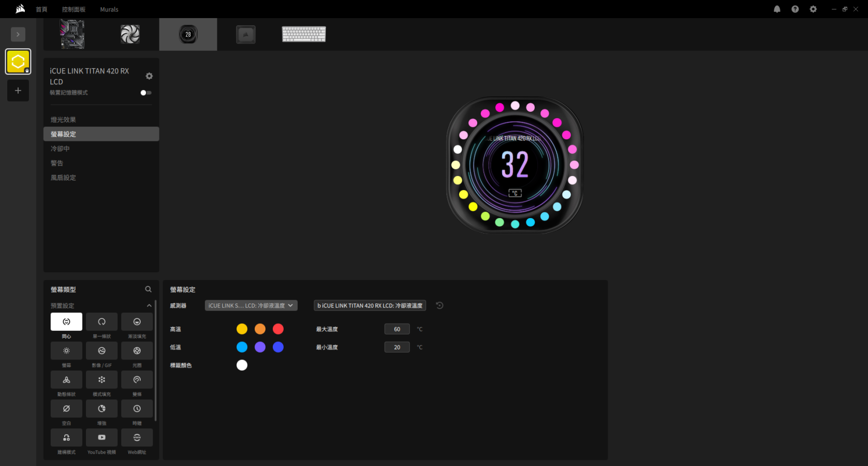
Task: Click the reset sensor icon
Action: (439, 305)
